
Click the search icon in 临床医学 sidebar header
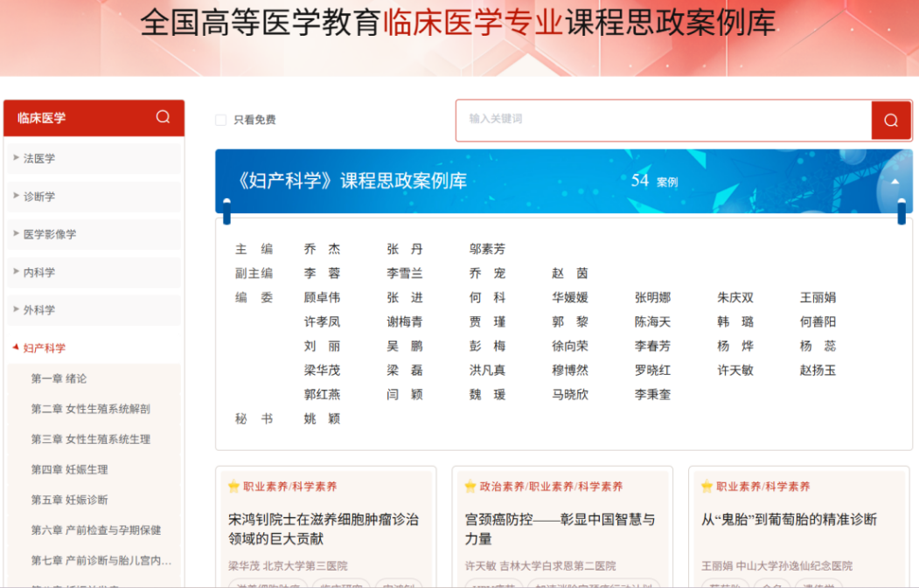click(163, 117)
